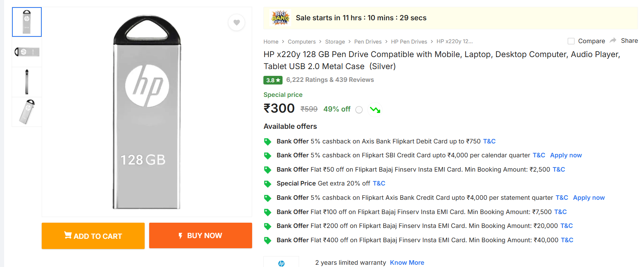Open Know More warranty link
Image resolution: width=644 pixels, height=267 pixels.
407,262
